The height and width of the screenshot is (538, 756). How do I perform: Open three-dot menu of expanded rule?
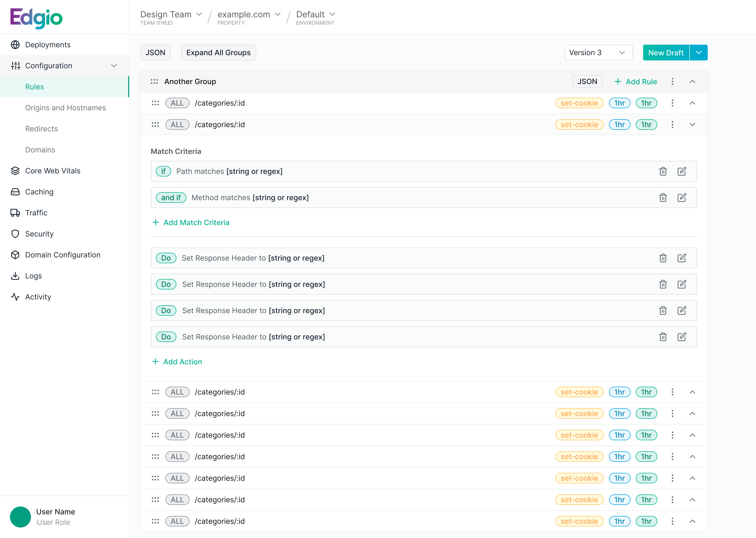(x=672, y=125)
